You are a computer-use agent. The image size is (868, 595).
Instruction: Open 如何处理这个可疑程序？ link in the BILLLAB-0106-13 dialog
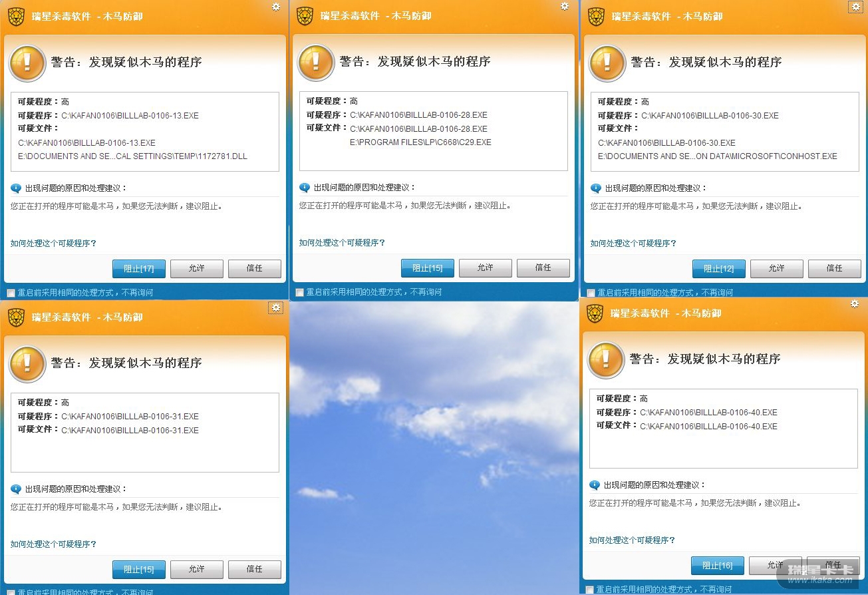[x=54, y=244]
